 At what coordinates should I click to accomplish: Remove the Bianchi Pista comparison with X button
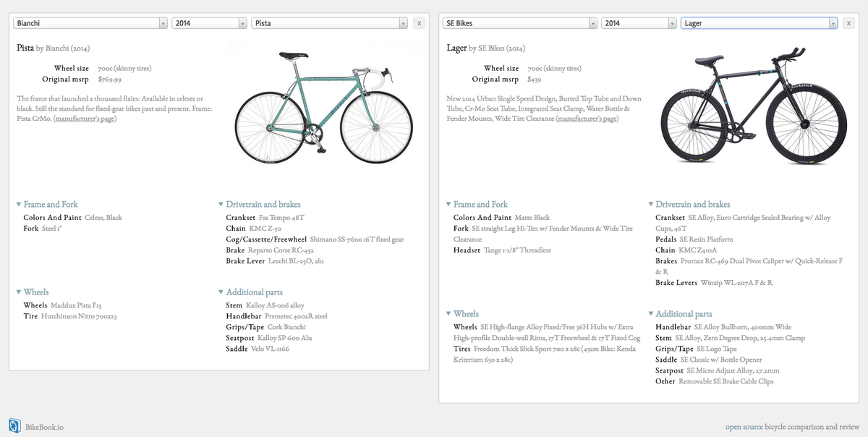point(419,22)
